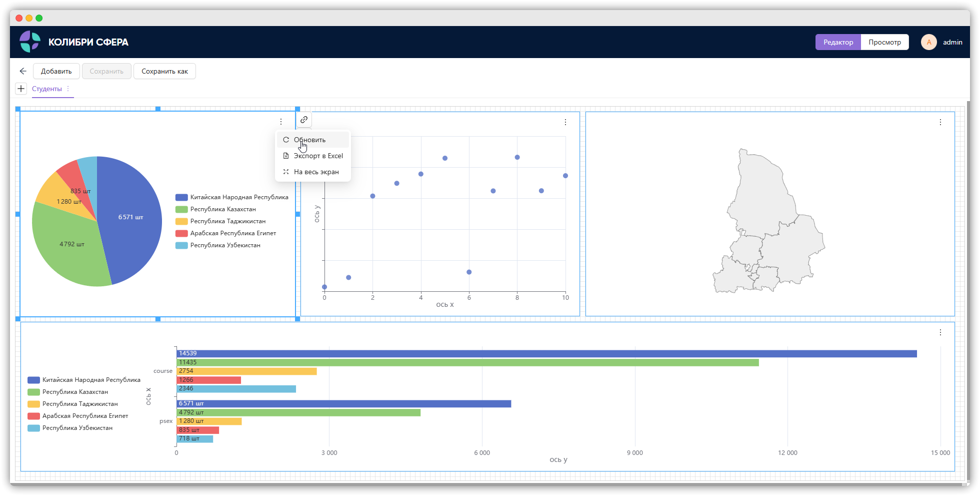Click fullscreen expand icon in menu

click(x=286, y=172)
